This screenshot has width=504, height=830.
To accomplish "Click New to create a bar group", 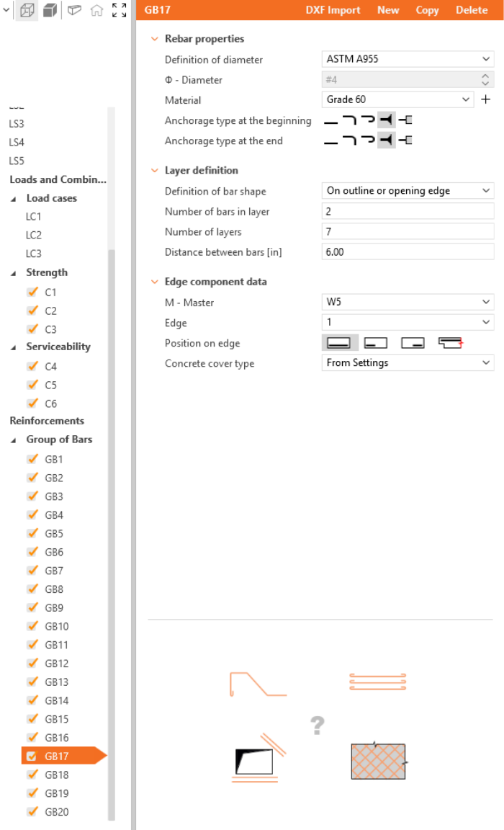I will (388, 10).
